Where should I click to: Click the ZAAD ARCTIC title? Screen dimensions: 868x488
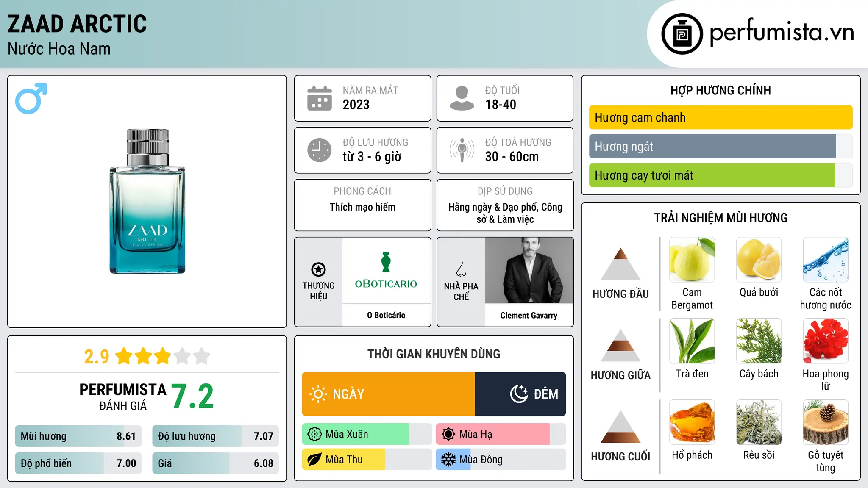[77, 24]
